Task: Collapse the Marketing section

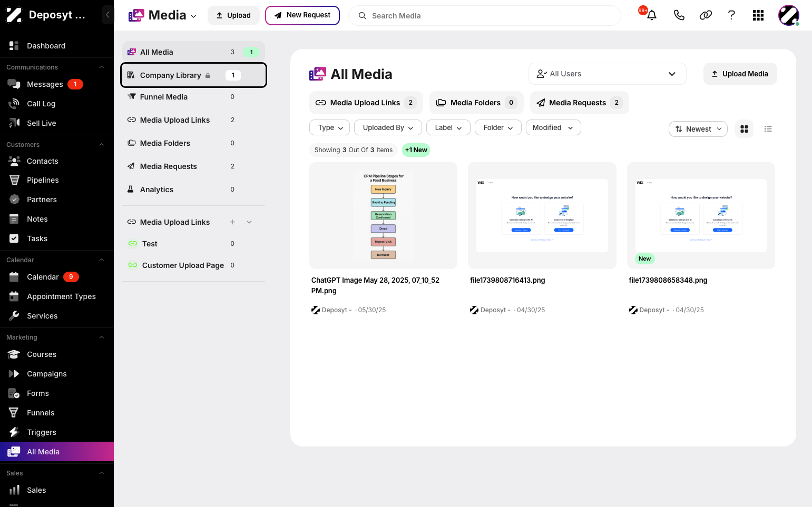Action: [102, 337]
